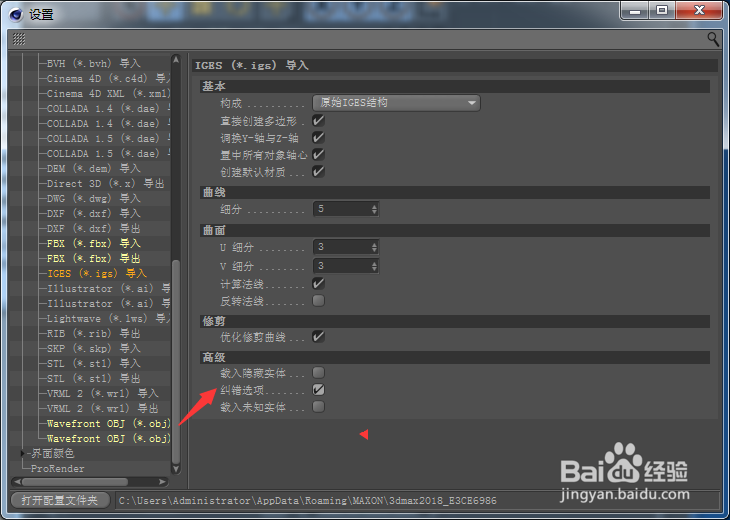Select RIB (*.rib) 导出 entry
730x520 pixels.
pos(94,333)
